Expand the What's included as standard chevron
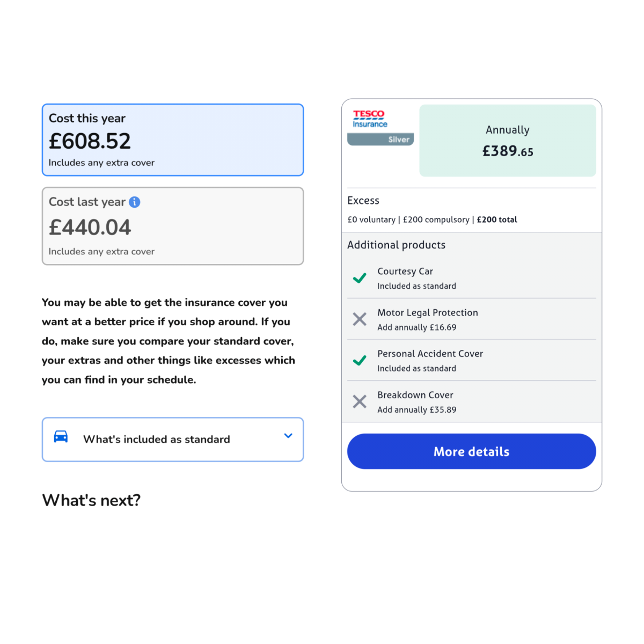Screen dimensions: 644x644 point(288,436)
